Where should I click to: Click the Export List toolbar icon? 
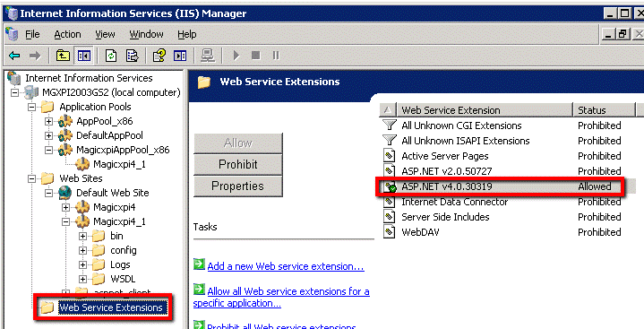pyautogui.click(x=133, y=55)
